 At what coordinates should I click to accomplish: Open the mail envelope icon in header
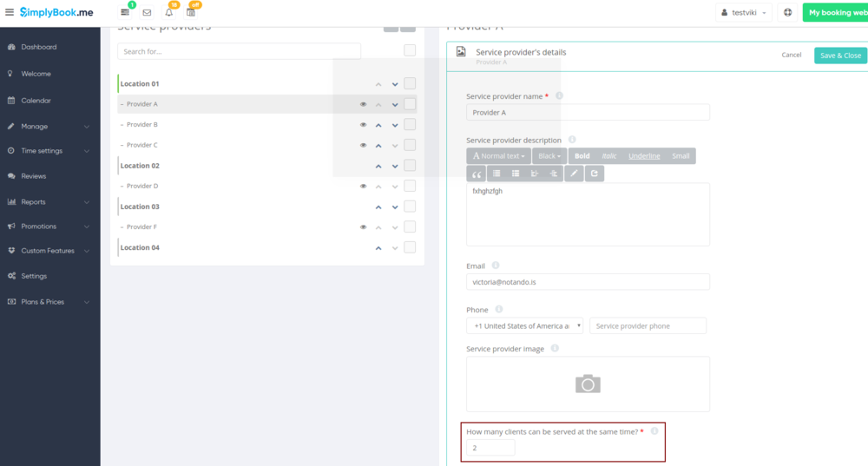tap(147, 13)
